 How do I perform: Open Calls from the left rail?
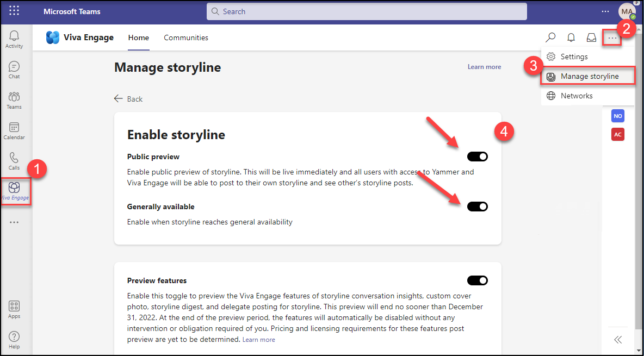point(14,161)
